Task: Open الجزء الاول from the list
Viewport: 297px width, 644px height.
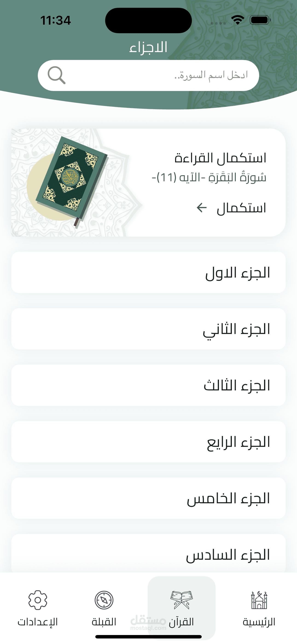Action: point(148,272)
